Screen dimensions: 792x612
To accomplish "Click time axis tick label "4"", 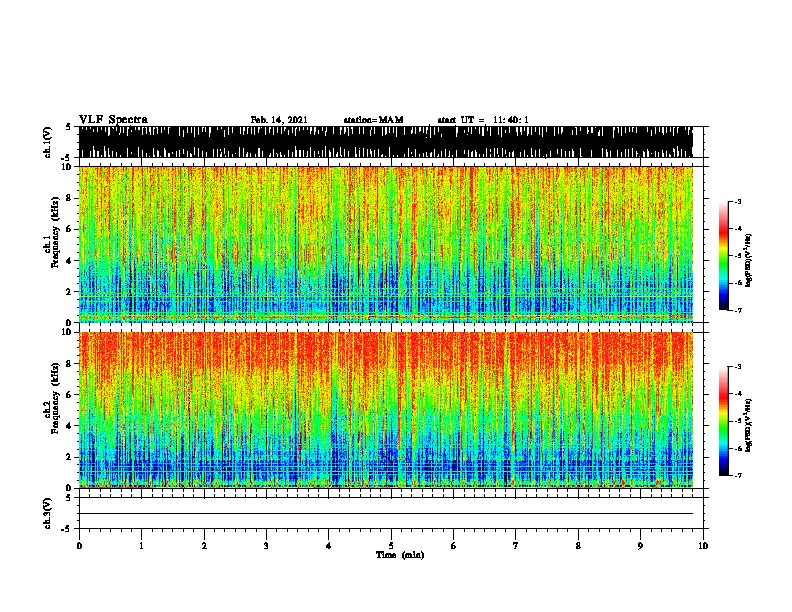I will tap(329, 546).
